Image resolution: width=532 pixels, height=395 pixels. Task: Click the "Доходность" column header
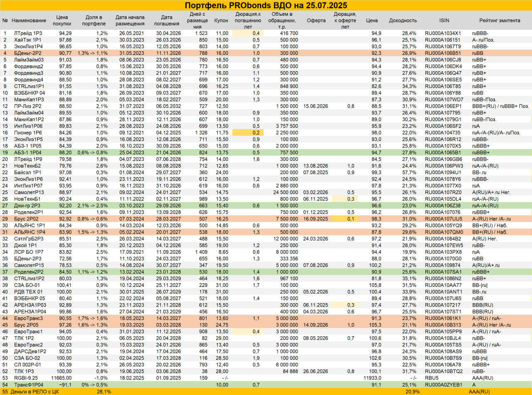[x=403, y=20]
